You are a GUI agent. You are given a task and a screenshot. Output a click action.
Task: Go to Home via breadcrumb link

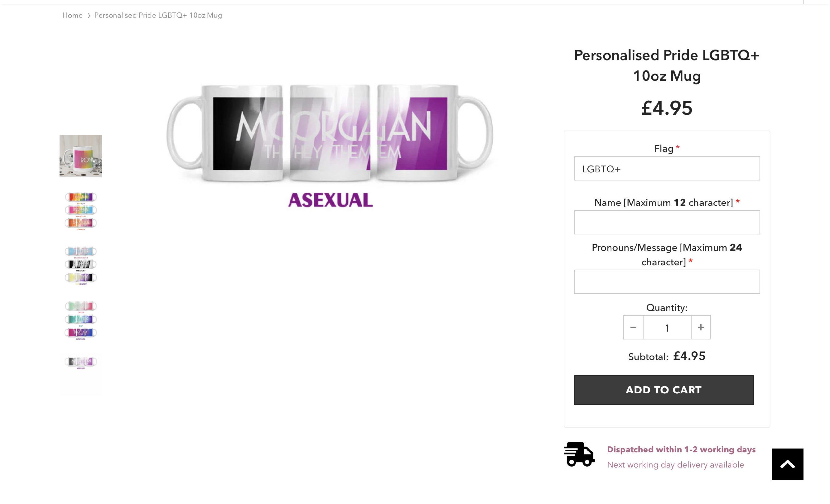point(72,15)
